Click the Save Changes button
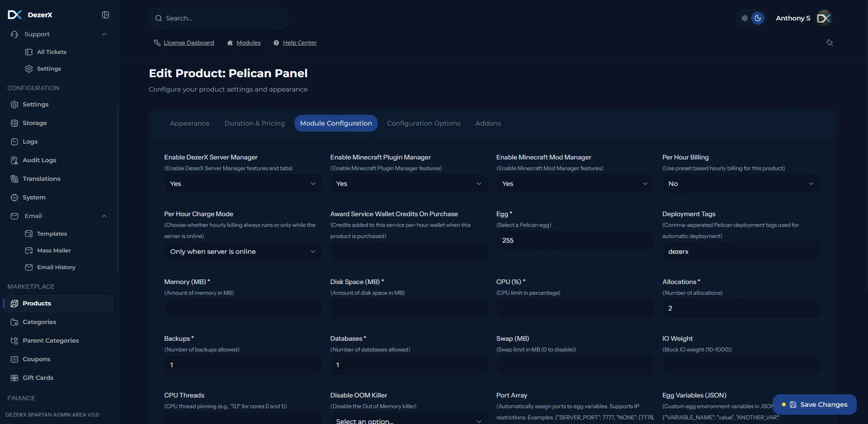 pos(815,404)
